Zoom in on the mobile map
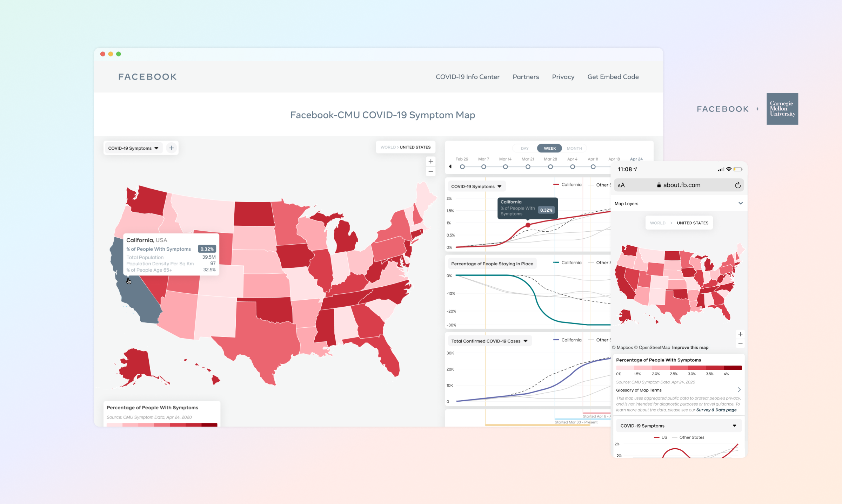This screenshot has height=504, width=842. pyautogui.click(x=740, y=334)
